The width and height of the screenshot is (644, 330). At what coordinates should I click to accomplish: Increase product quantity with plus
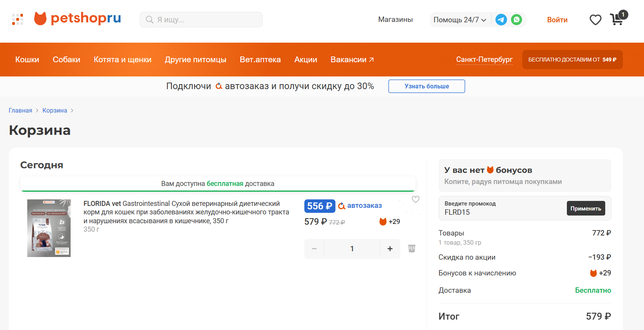click(390, 249)
